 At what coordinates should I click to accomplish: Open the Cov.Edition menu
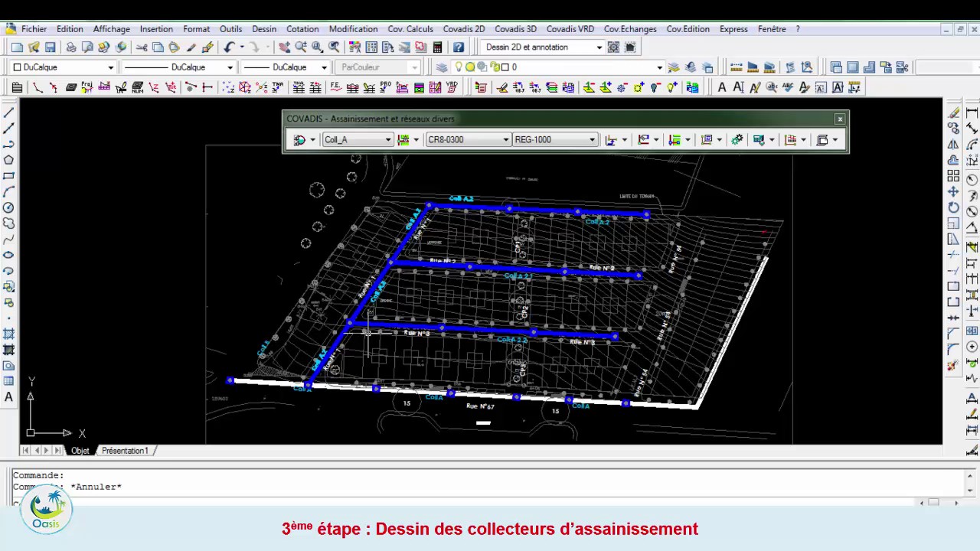click(688, 29)
